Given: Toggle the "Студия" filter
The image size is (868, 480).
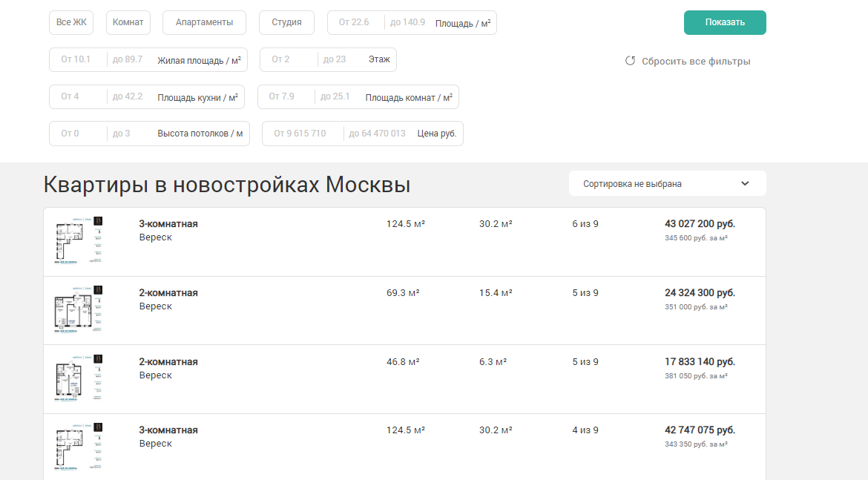Looking at the screenshot, I should coord(286,22).
